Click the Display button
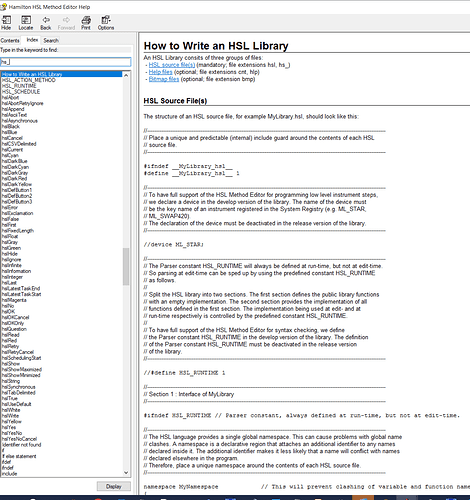 114,486
